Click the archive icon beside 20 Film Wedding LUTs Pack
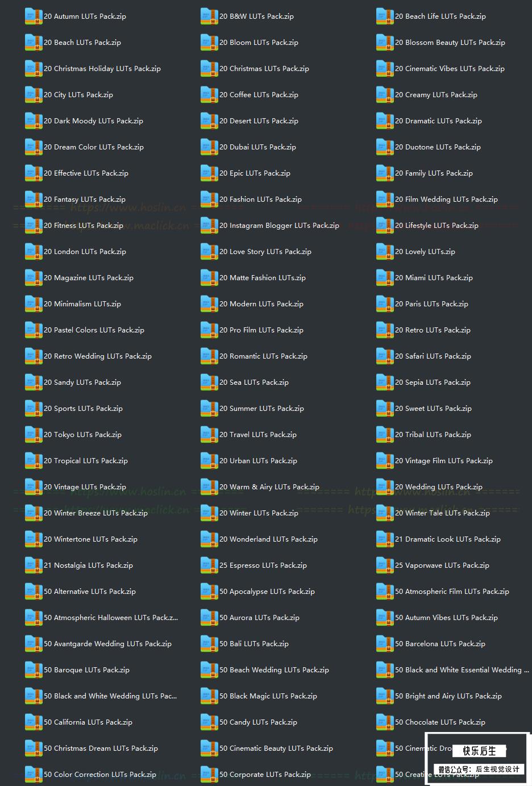Image resolution: width=532 pixels, height=786 pixels. tap(385, 199)
